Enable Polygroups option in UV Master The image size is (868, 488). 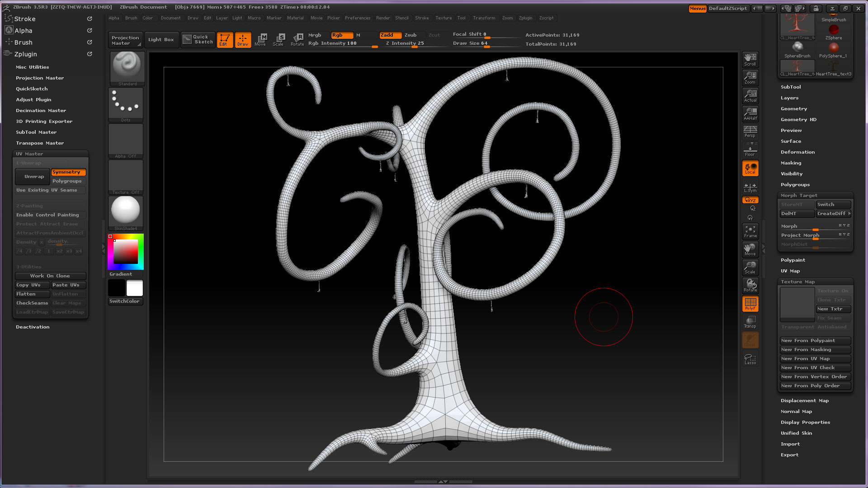[68, 181]
